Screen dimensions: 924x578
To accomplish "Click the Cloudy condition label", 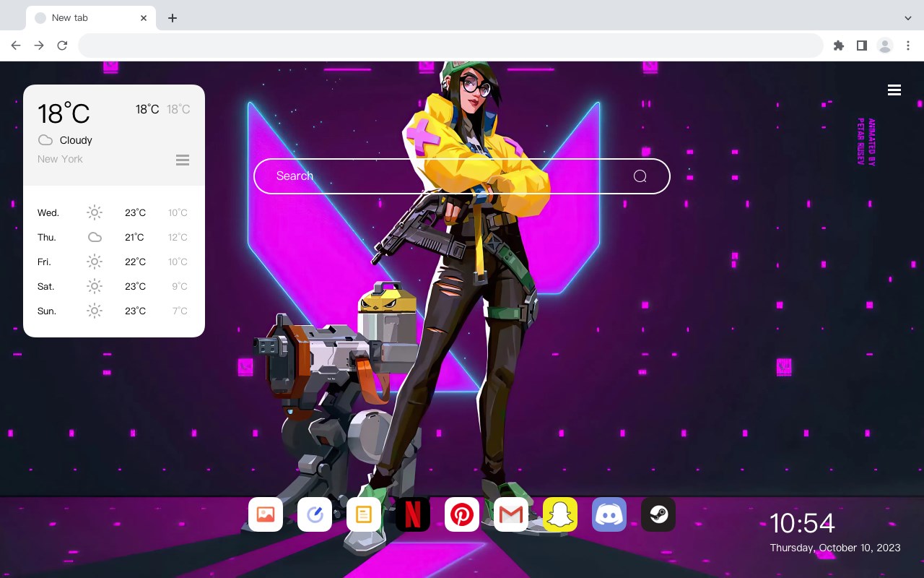I will [76, 140].
